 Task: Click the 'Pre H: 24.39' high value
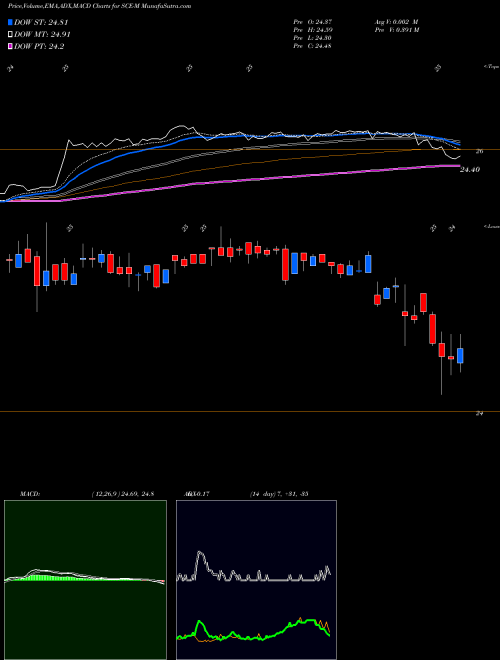point(313,30)
